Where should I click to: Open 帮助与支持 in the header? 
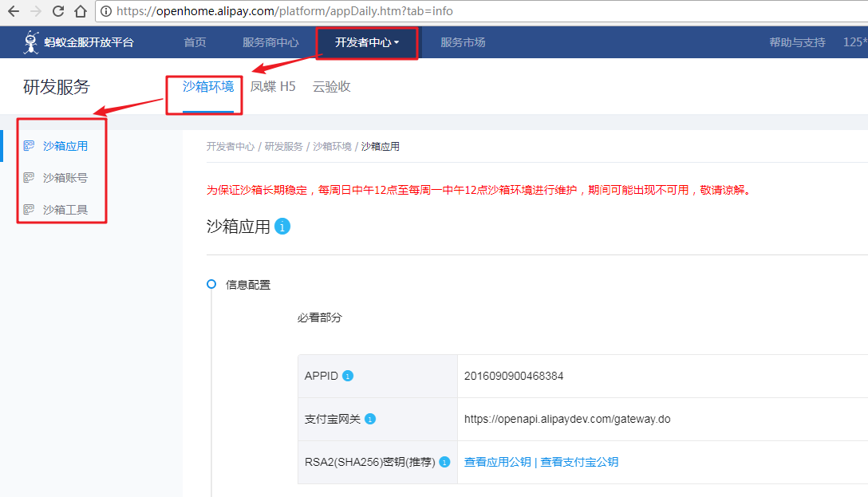pyautogui.click(x=797, y=42)
